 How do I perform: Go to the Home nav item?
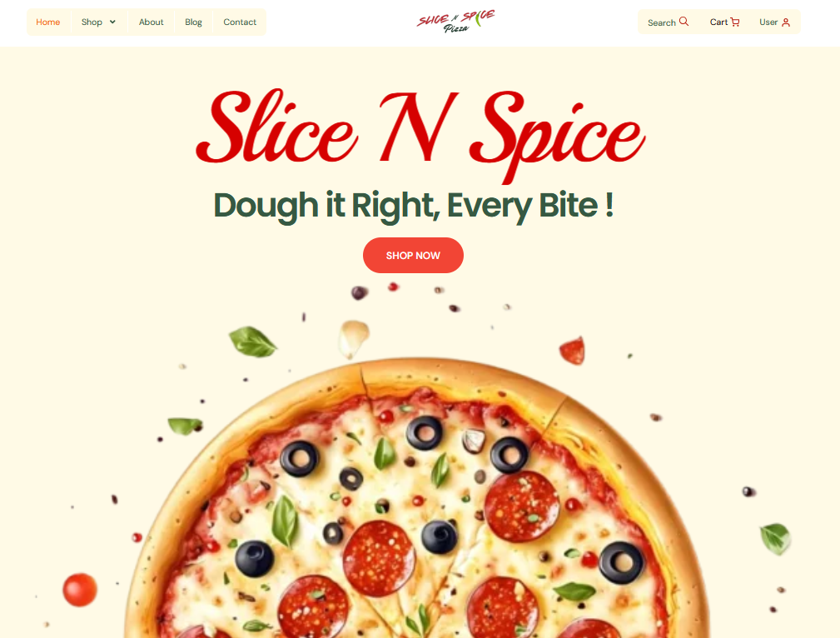(48, 22)
